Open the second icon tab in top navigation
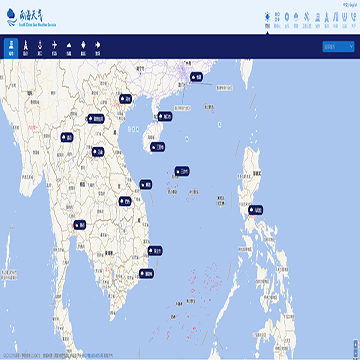360x360 pixels. 277,19
